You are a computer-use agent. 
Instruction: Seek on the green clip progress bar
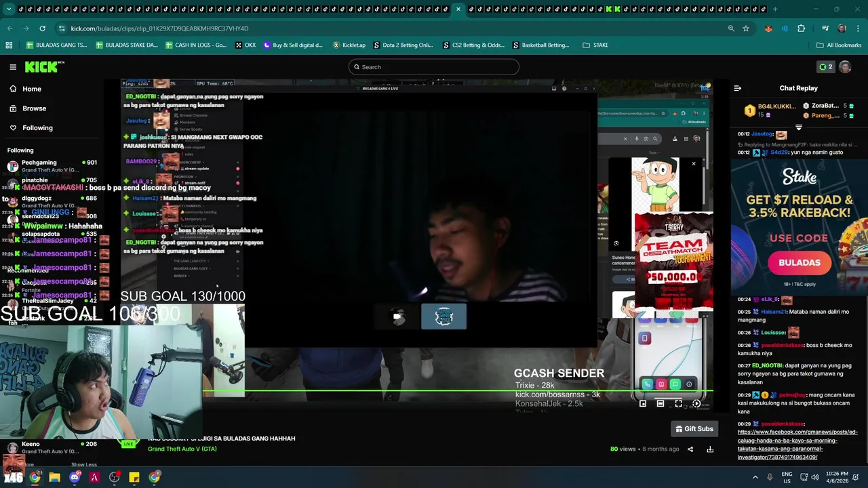coord(458,390)
